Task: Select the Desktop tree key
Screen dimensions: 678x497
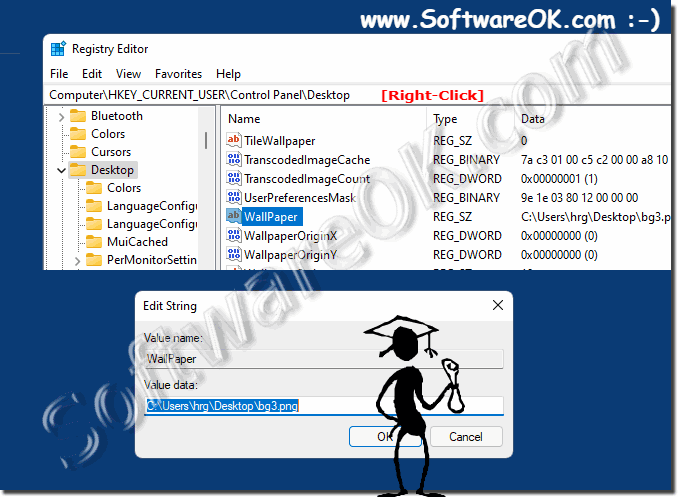Action: [x=112, y=170]
